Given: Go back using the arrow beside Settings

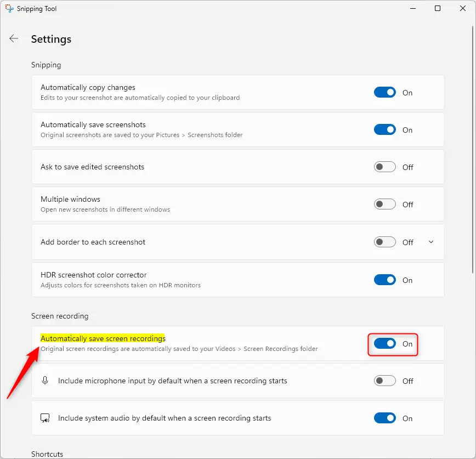Looking at the screenshot, I should click(x=14, y=38).
